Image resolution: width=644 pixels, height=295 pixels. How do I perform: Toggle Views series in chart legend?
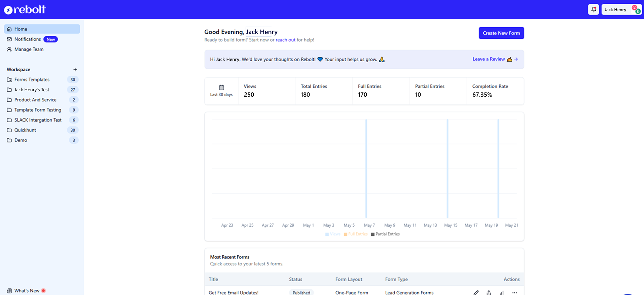pos(333,234)
